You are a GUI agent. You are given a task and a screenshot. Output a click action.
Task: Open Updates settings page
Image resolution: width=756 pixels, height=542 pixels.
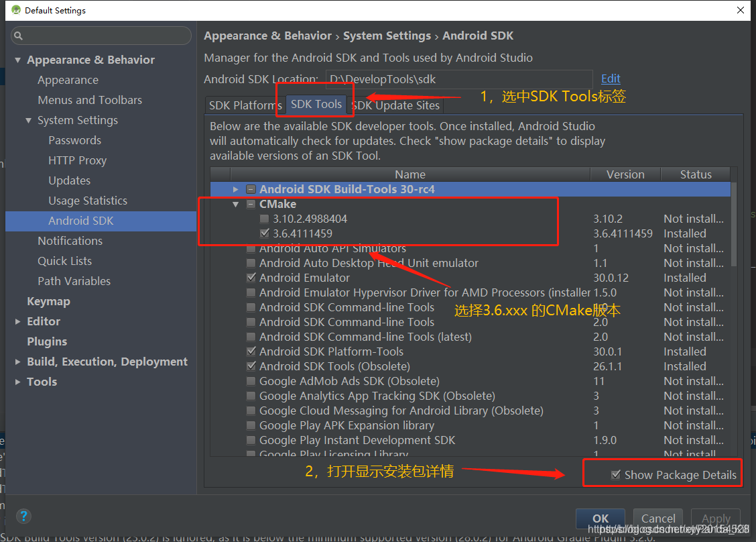coord(70,181)
